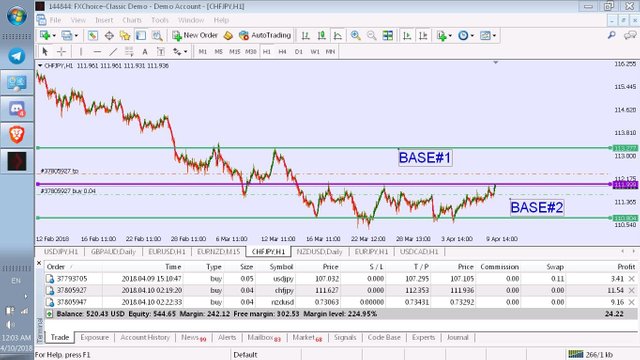The height and width of the screenshot is (360, 640).
Task: Select the trendline drawing tool
Action: [113, 51]
